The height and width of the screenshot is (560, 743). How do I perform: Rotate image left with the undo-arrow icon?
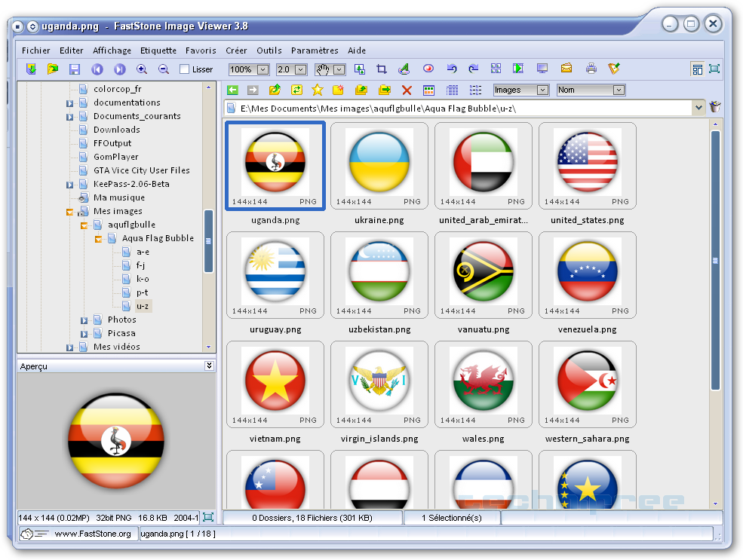tap(451, 69)
